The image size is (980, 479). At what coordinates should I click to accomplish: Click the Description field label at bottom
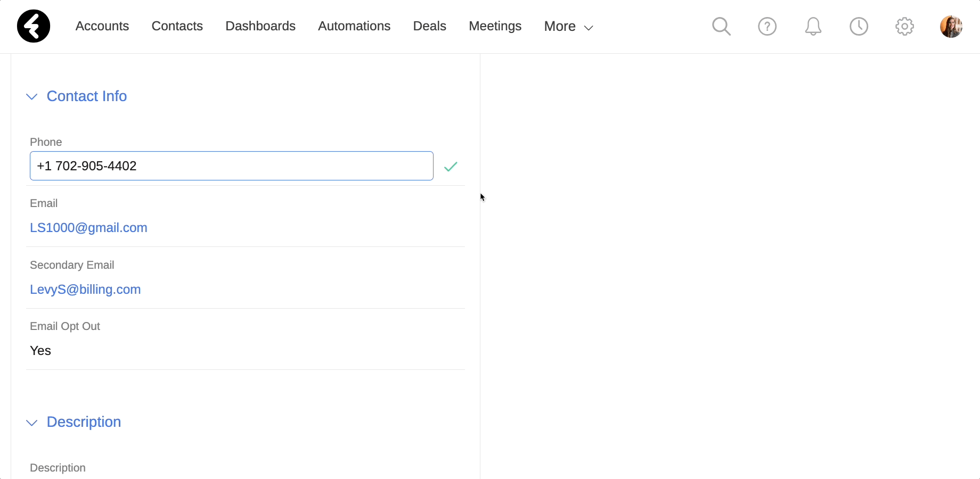point(58,468)
